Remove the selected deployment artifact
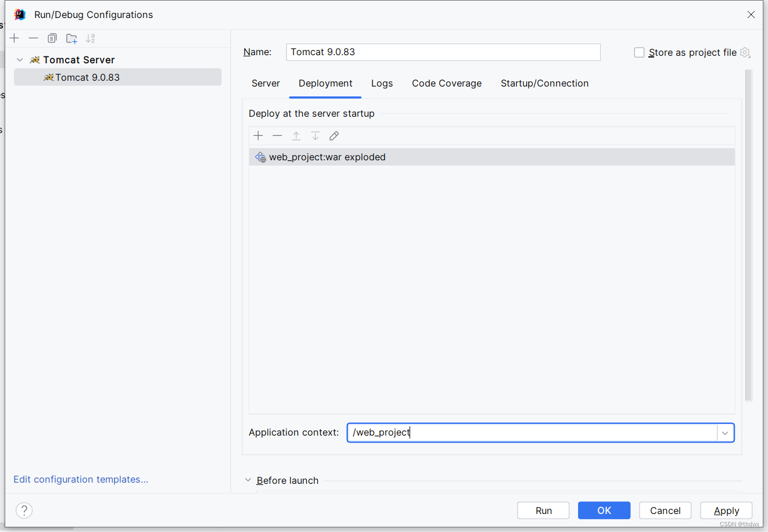This screenshot has width=768, height=532. coord(277,136)
